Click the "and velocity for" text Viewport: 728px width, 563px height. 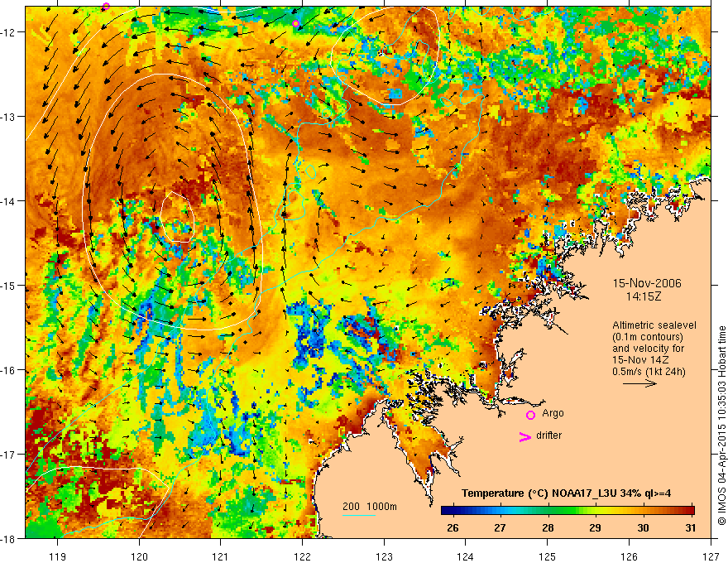click(x=648, y=349)
